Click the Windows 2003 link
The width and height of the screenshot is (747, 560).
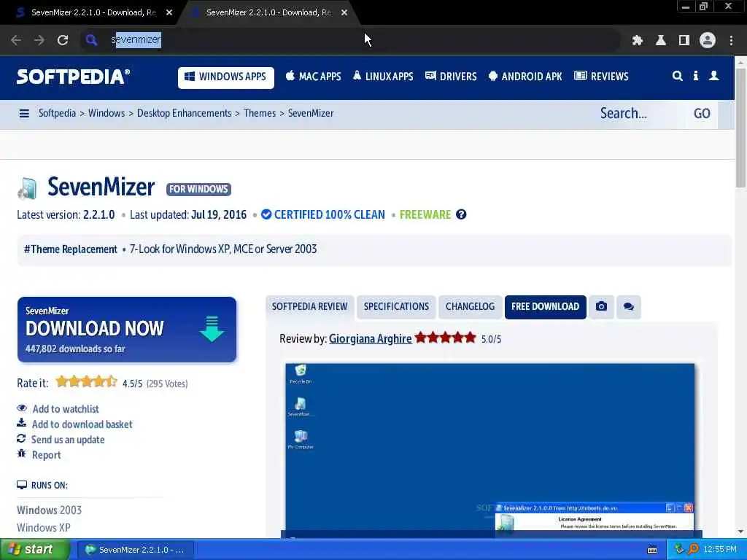pyautogui.click(x=49, y=510)
